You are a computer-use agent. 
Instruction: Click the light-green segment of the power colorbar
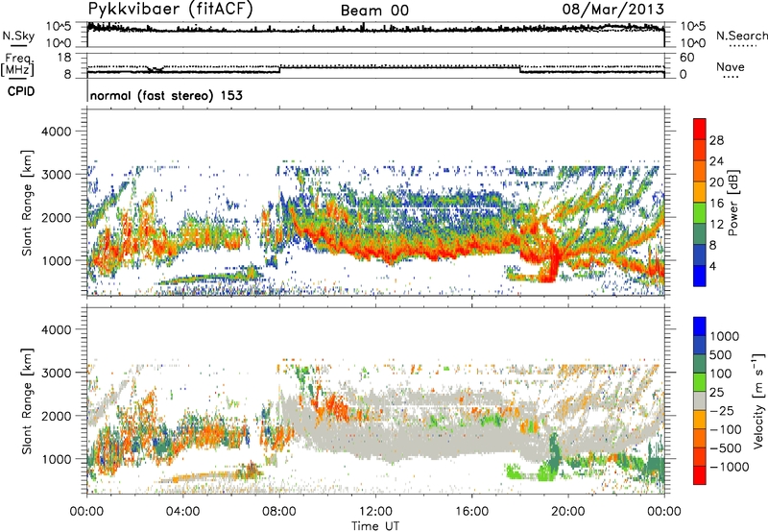pyautogui.click(x=700, y=213)
